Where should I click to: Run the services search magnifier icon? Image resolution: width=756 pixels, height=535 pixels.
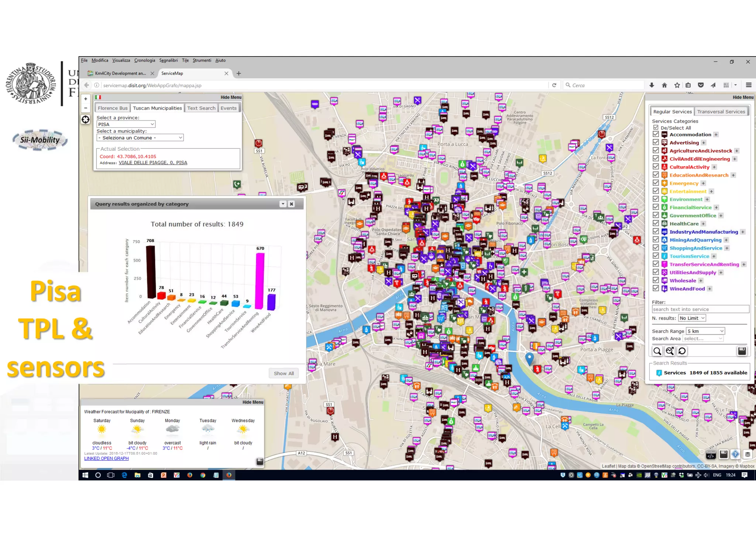coord(657,351)
